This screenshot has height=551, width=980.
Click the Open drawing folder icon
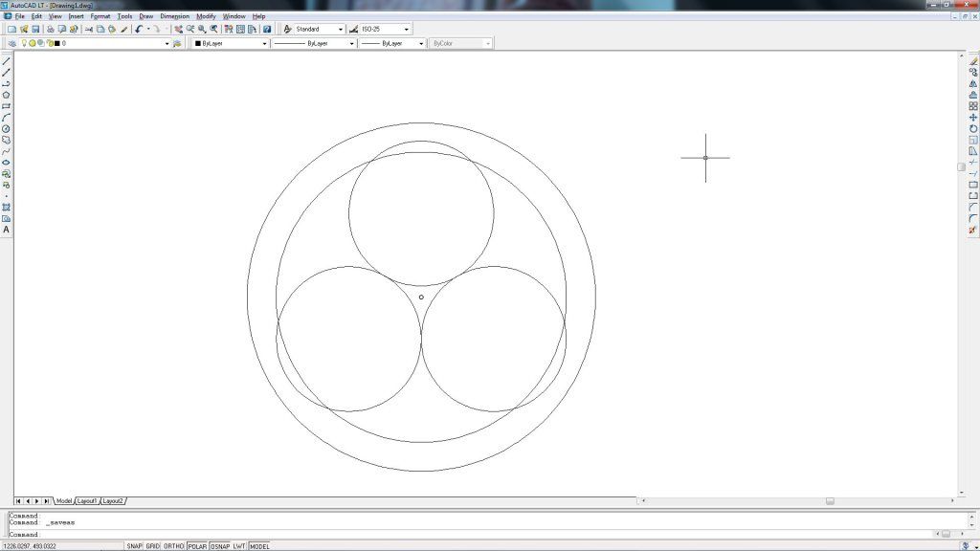click(x=24, y=30)
